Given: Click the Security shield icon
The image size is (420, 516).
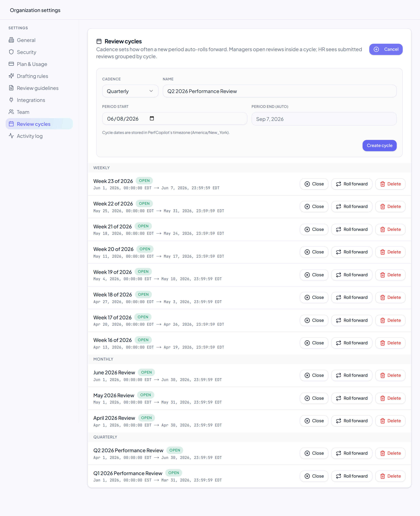Looking at the screenshot, I should click(x=11, y=52).
